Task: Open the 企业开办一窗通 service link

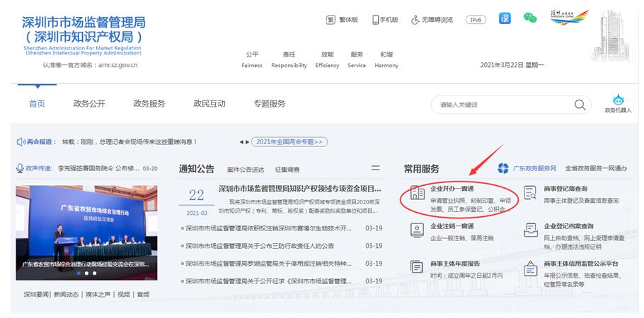Action: [452, 189]
